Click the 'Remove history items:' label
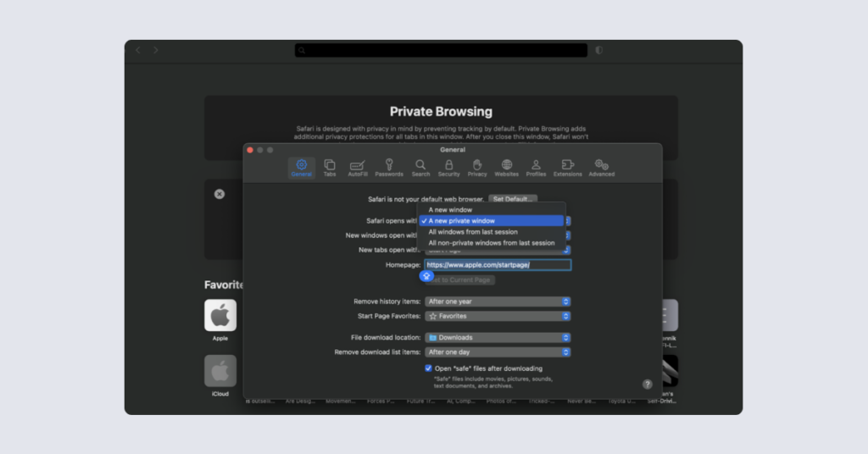This screenshot has width=868, height=454. 387,302
